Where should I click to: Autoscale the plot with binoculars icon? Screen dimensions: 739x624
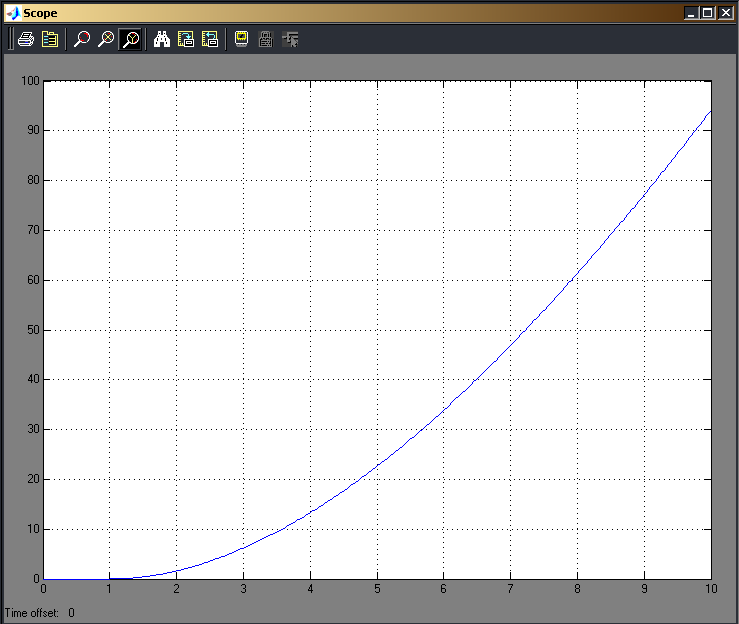162,39
